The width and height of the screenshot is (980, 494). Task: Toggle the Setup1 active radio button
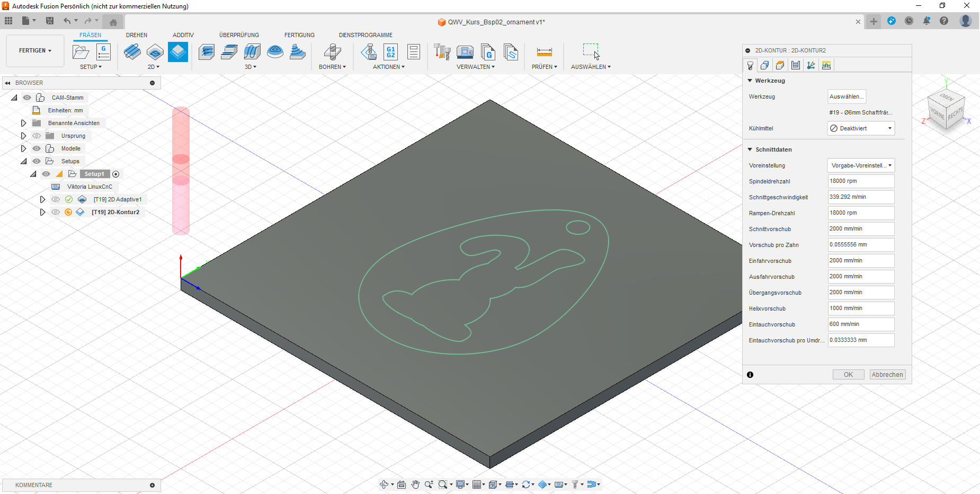[116, 174]
